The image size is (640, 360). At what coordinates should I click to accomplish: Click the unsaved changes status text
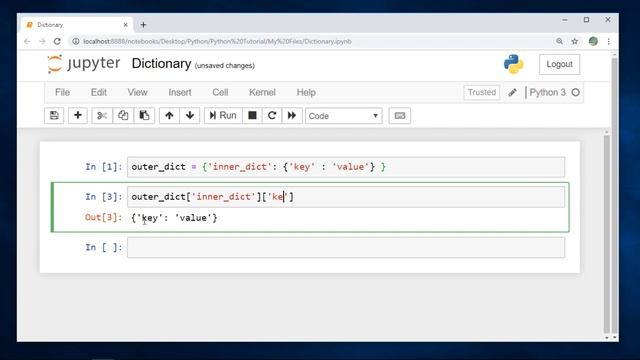click(224, 65)
